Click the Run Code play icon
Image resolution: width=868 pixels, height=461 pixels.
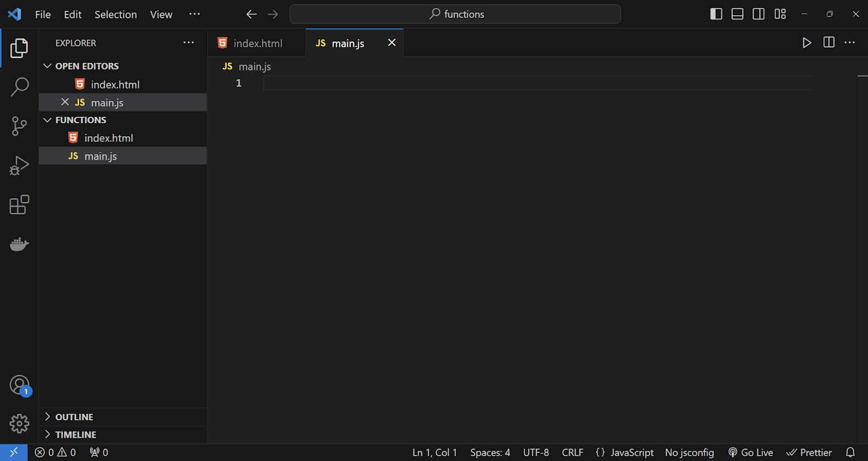tap(807, 43)
